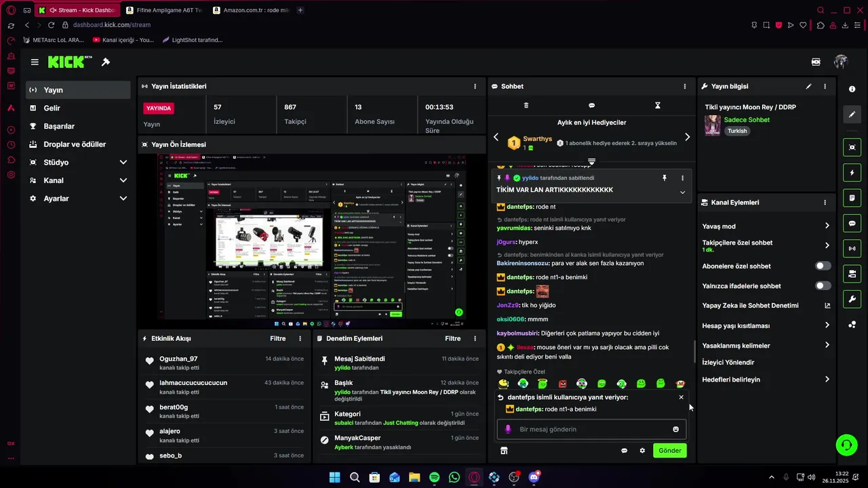Viewport: 868px width, 488px height.
Task: Click the speech bubble icon under the Sohbet header
Action: click(x=591, y=106)
